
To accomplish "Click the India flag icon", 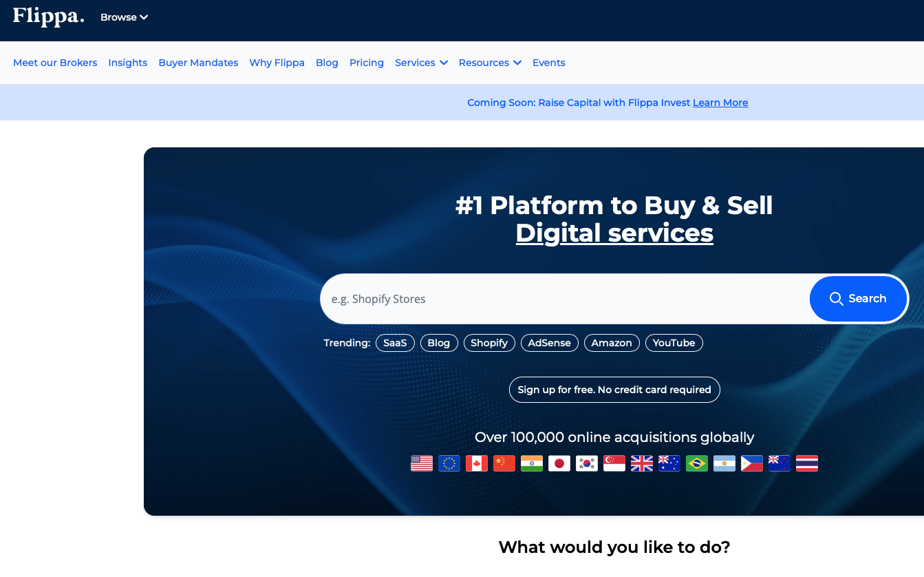I will [x=532, y=463].
